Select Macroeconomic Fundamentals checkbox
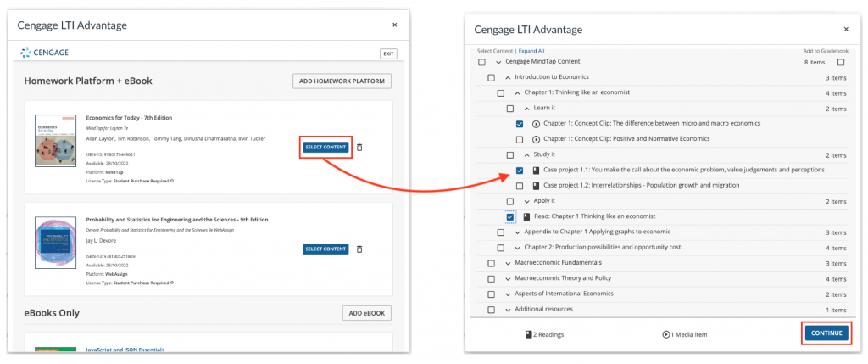The height and width of the screenshot is (364, 868). tap(491, 263)
